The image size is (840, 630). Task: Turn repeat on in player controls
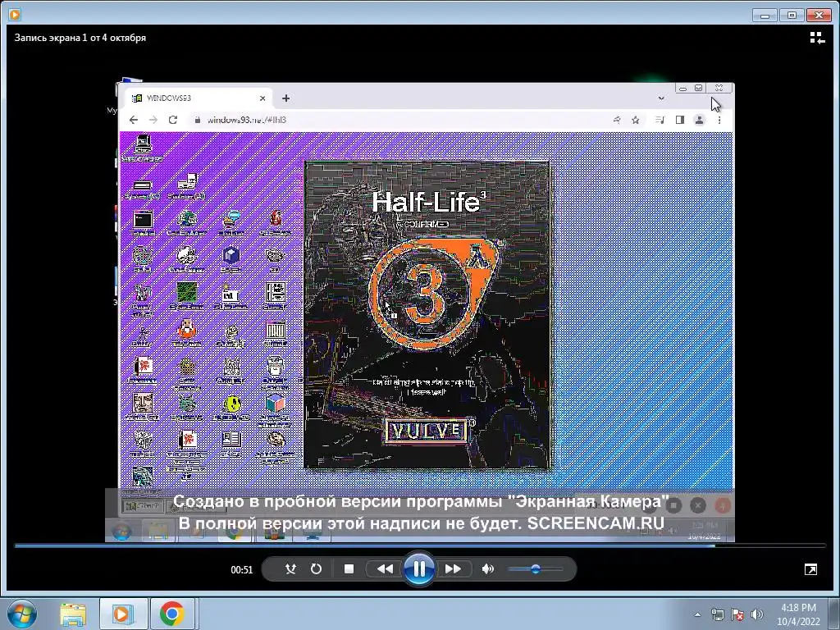pos(316,569)
